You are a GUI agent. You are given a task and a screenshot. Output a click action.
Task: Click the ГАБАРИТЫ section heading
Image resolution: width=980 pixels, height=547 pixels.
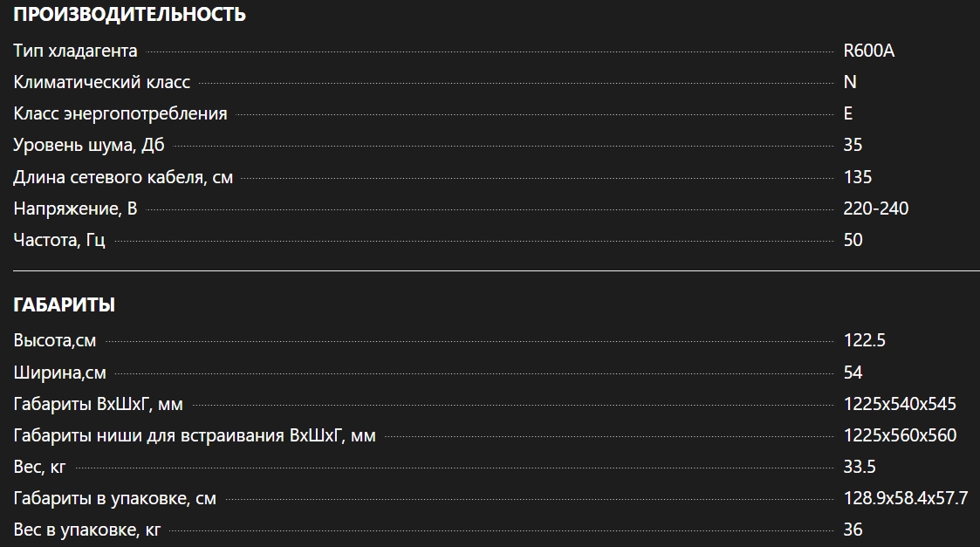(65, 305)
